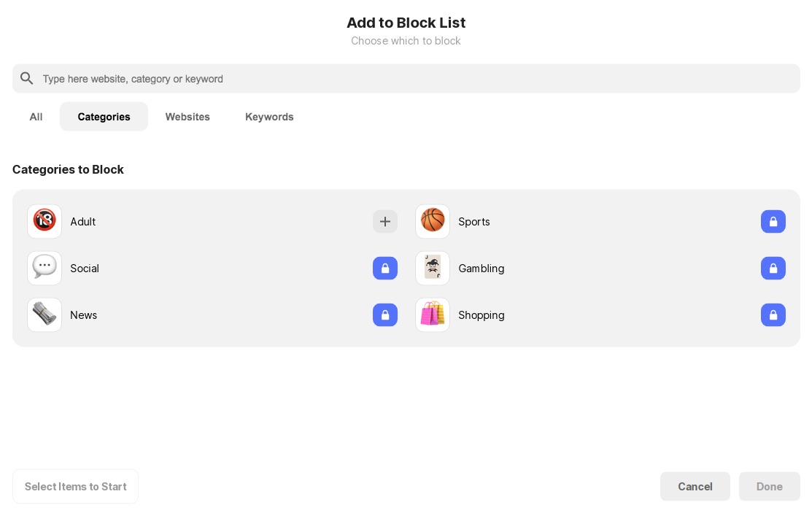Unlock the News category
Screen dimensions: 812x513
[385, 315]
